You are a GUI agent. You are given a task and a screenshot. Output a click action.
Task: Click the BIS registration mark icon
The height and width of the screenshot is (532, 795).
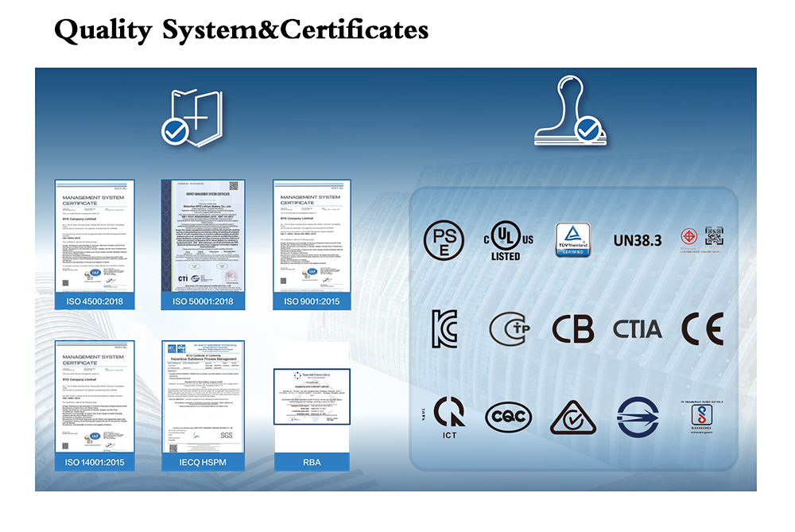tap(702, 417)
